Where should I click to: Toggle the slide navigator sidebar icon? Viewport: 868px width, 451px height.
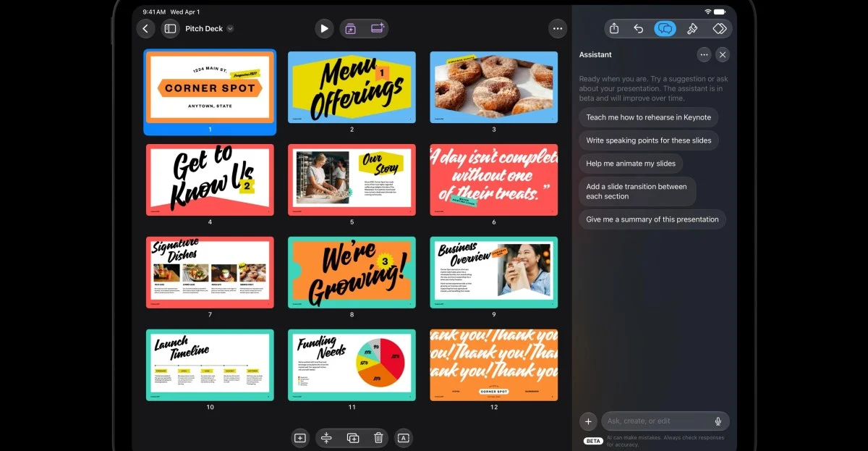(x=170, y=29)
